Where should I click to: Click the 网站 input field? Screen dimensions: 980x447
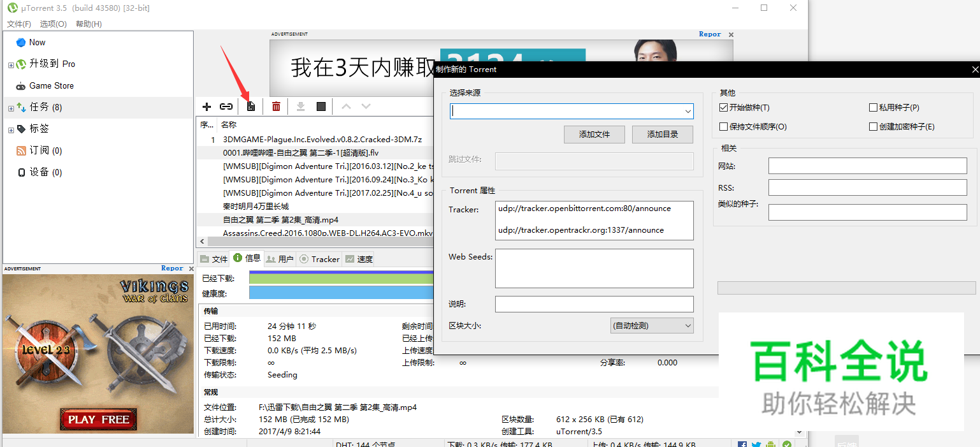[867, 166]
